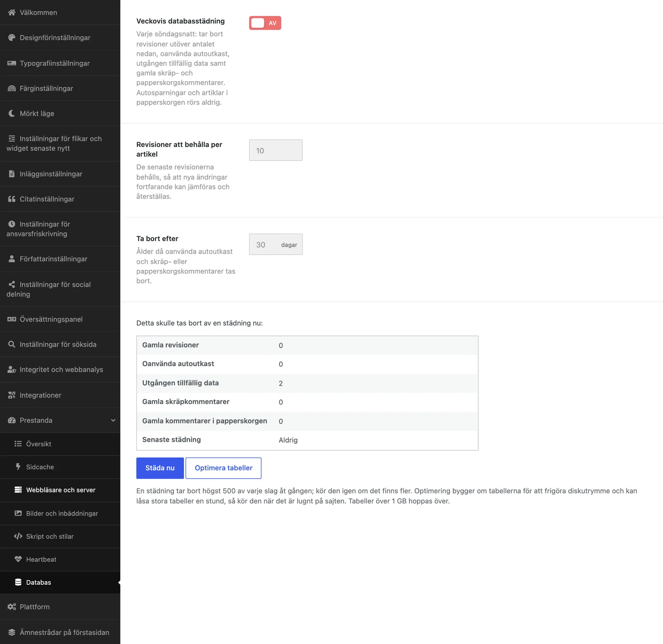663x644 pixels.
Task: Click the list icon beside Översikt
Action: pos(18,444)
